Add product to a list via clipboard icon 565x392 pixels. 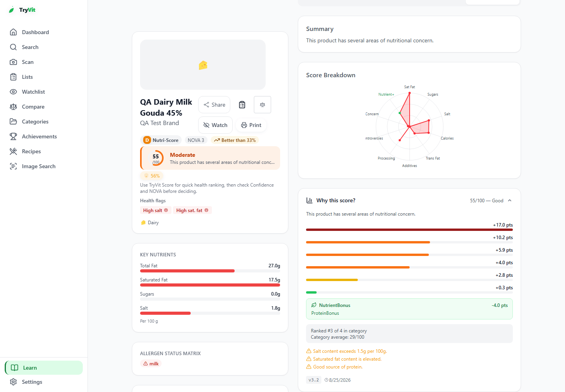tap(242, 105)
